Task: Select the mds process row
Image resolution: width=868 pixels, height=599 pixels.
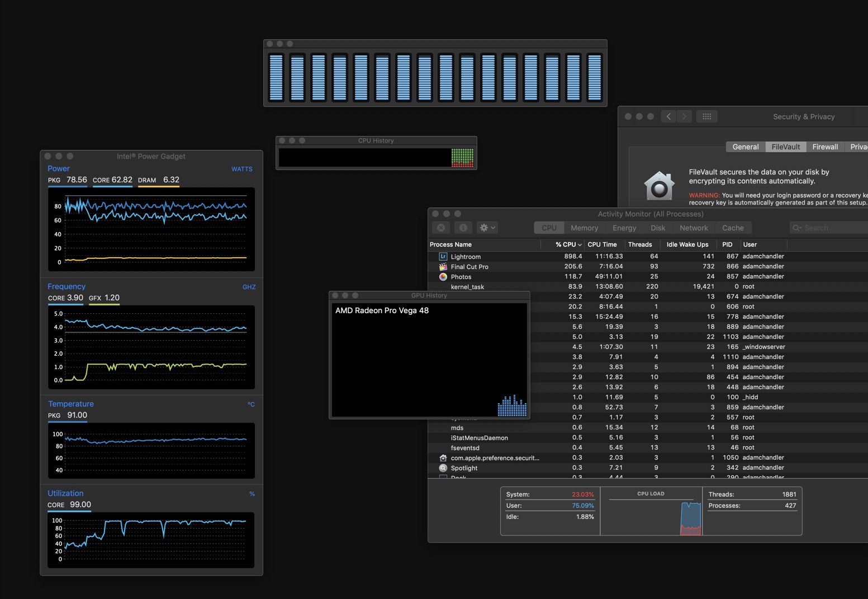Action: 648,428
